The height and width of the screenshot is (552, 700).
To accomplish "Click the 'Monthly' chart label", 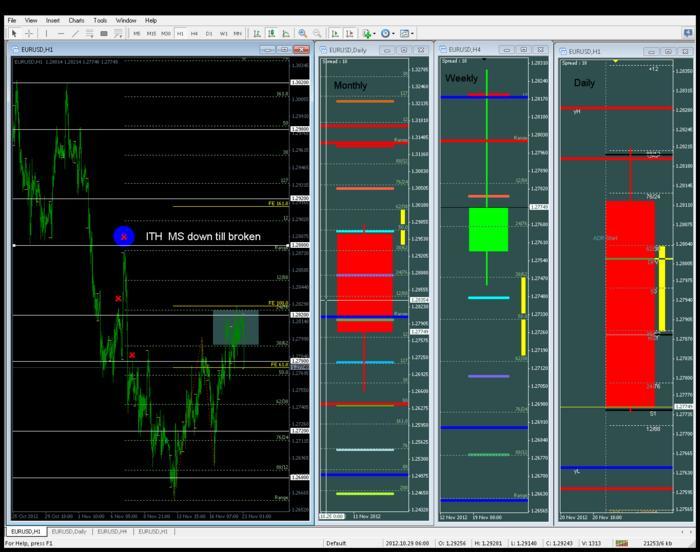I will 350,85.
